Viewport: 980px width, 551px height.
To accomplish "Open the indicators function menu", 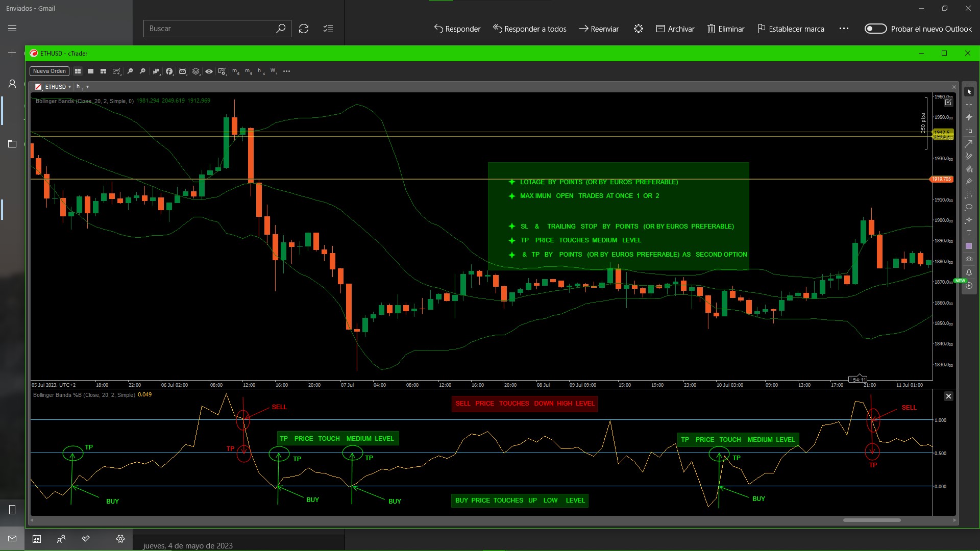I will (x=169, y=71).
